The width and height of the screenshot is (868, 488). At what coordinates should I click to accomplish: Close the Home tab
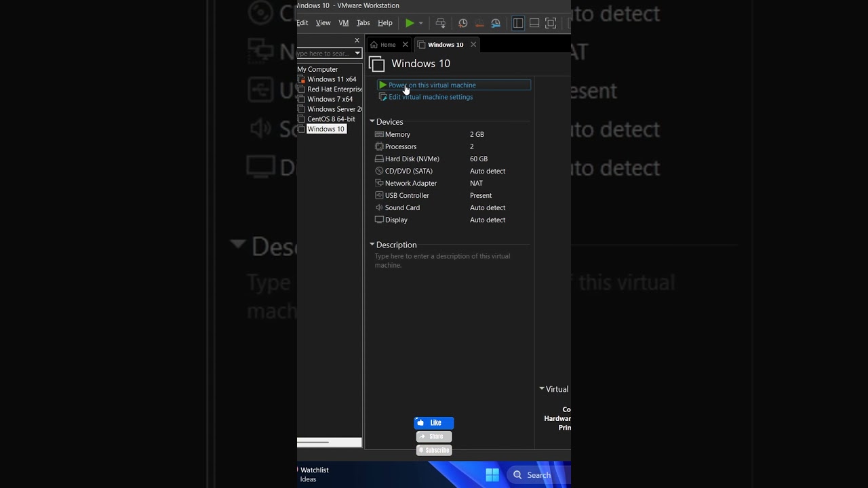click(406, 45)
